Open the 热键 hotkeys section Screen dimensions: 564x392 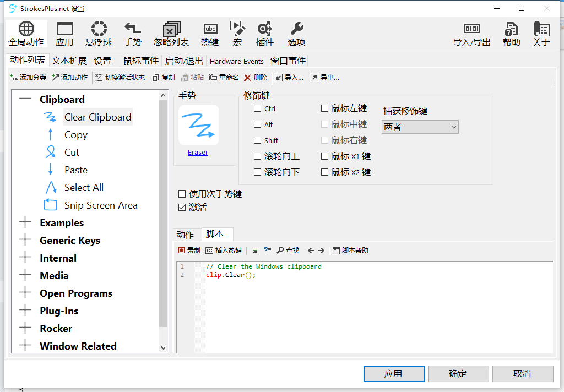(210, 34)
